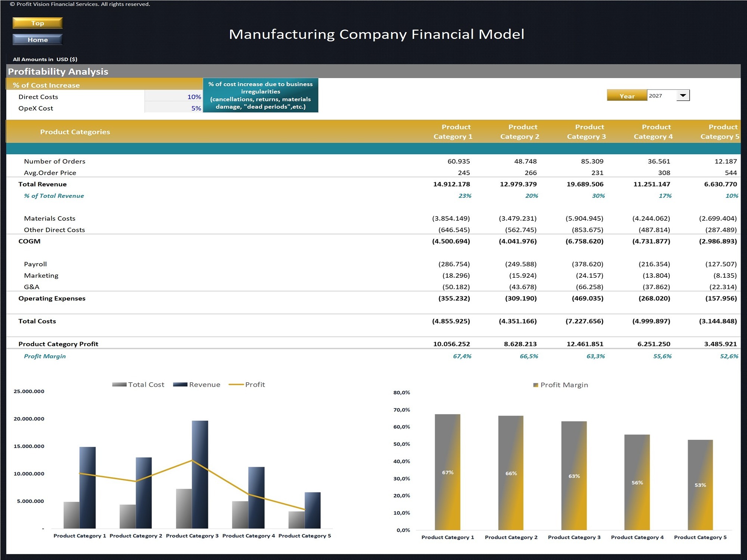Select the Product Category 3 column header
Viewport: 747px width, 560px height.
(x=586, y=132)
